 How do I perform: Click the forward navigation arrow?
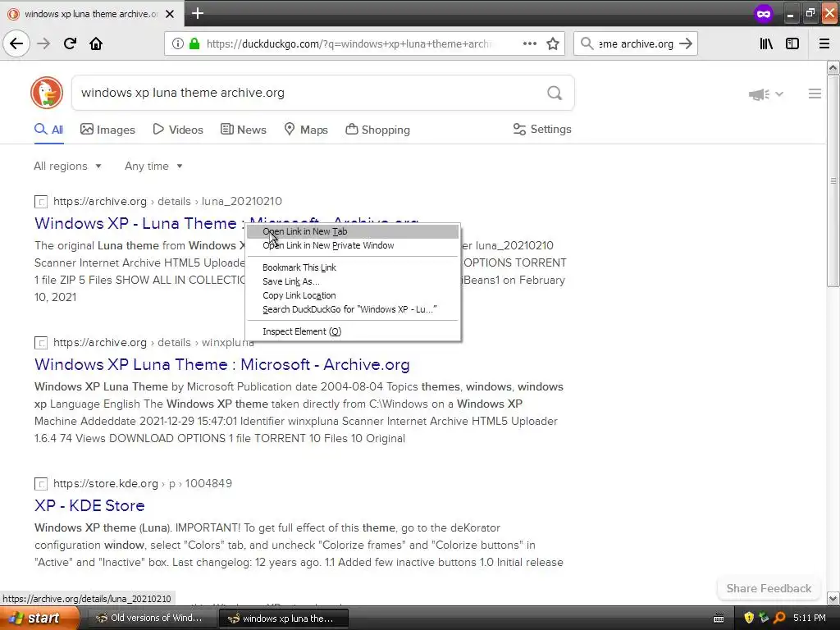click(43, 43)
